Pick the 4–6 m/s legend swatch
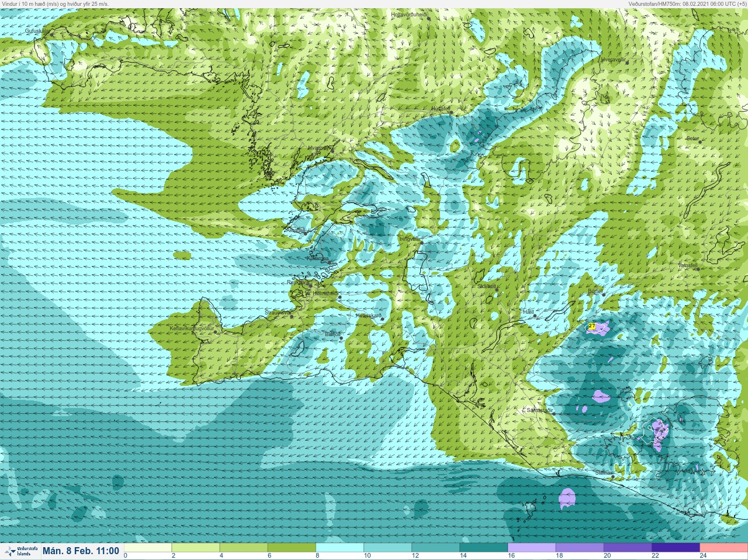The image size is (748, 560). pyautogui.click(x=244, y=548)
